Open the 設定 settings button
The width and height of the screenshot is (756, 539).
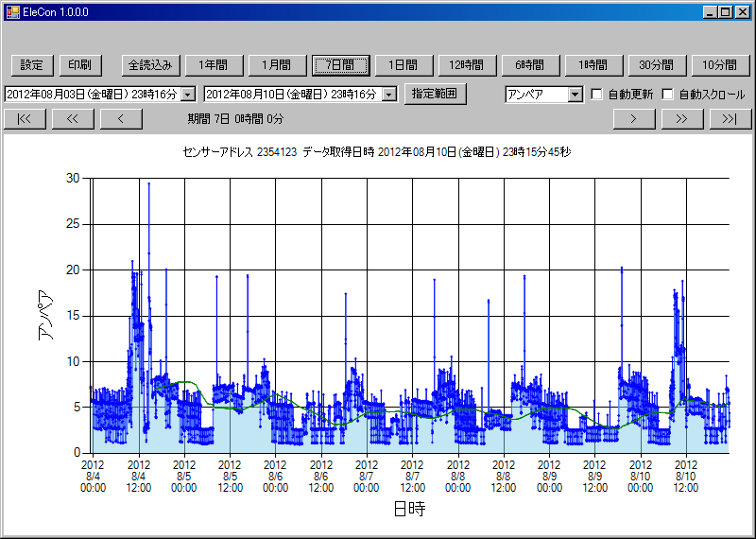point(32,65)
